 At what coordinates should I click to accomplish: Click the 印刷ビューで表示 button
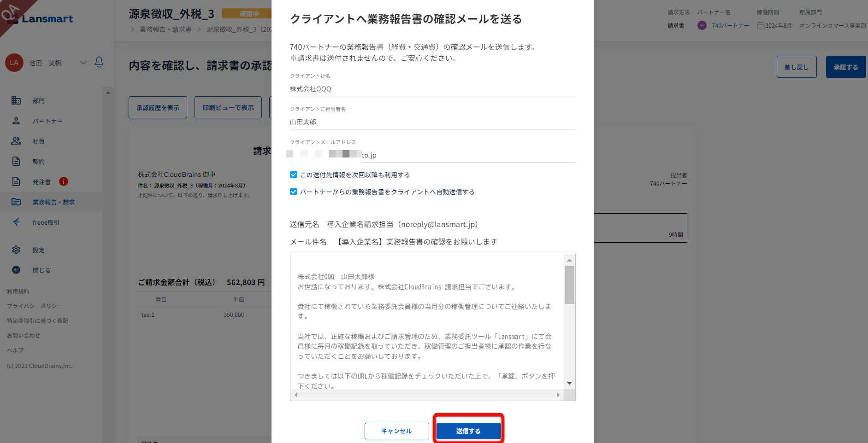click(x=228, y=107)
